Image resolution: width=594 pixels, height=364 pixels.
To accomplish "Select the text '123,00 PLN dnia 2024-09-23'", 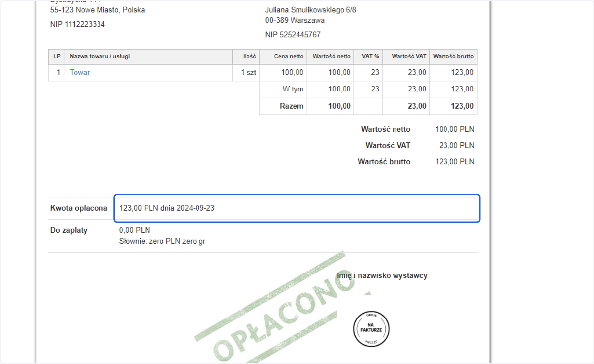I will 167,208.
